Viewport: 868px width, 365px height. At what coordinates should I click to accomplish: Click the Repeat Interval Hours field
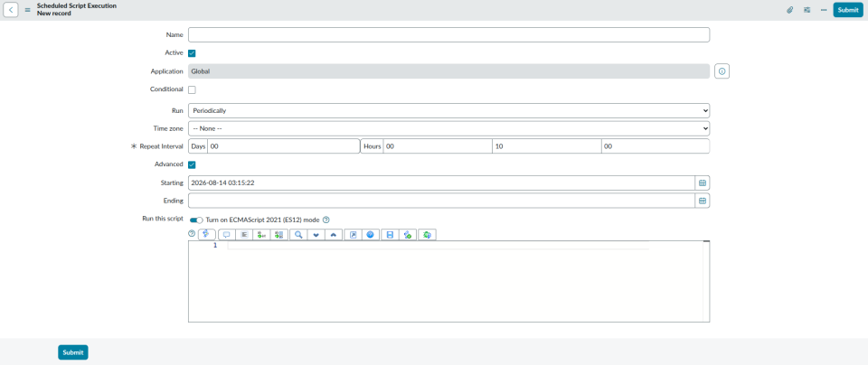[x=438, y=146]
